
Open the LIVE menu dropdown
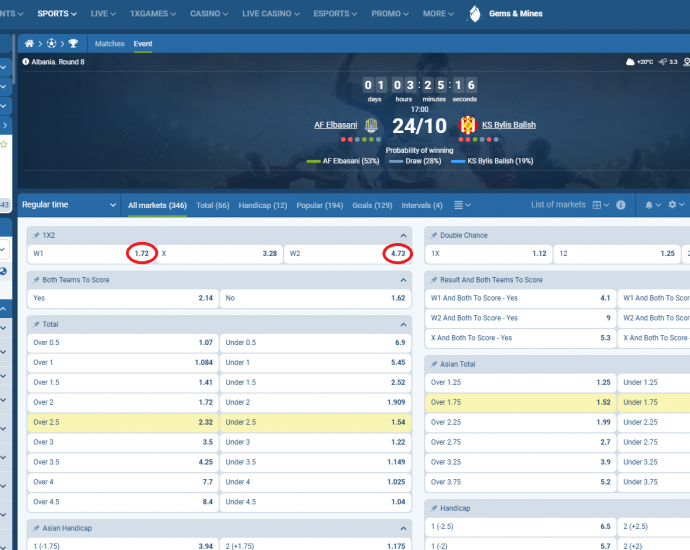(103, 14)
